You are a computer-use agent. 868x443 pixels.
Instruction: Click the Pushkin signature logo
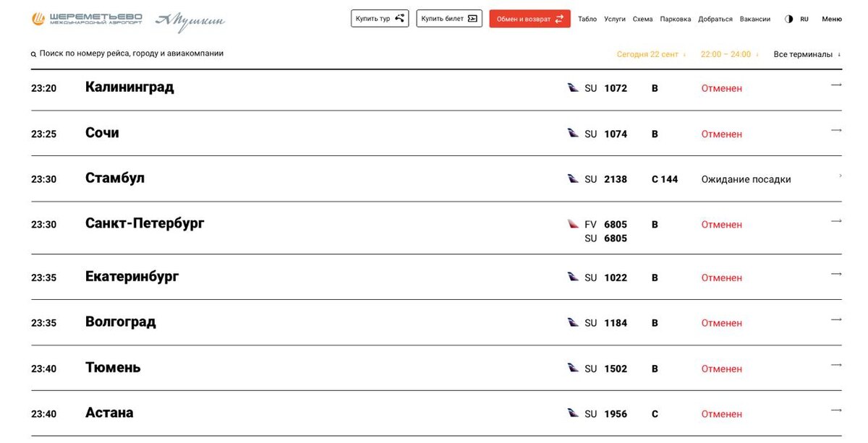click(190, 22)
